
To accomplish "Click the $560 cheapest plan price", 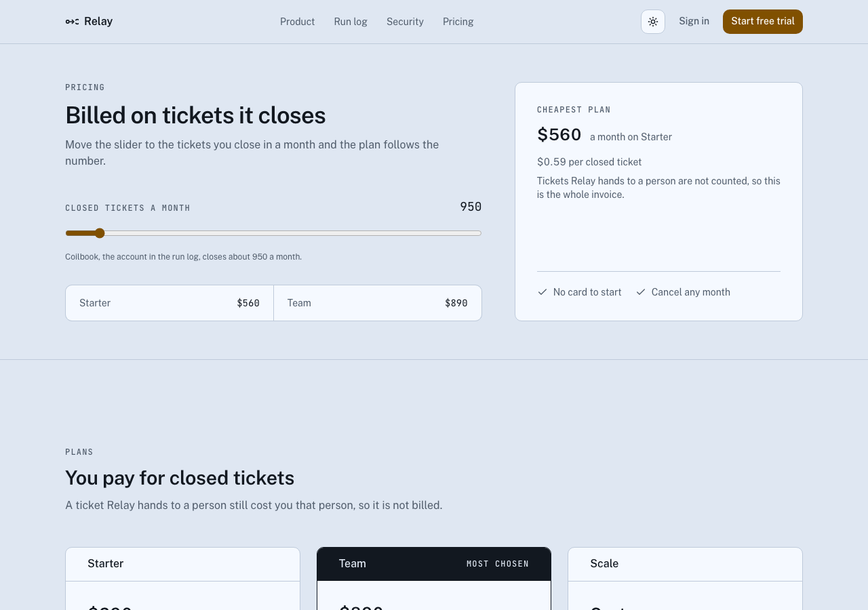I will click(559, 135).
